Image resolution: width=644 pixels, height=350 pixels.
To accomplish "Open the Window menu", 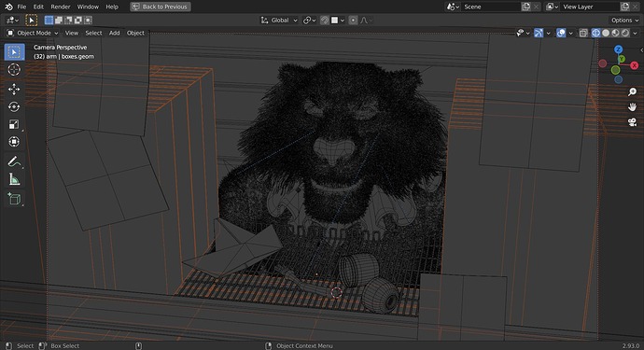I will (88, 7).
